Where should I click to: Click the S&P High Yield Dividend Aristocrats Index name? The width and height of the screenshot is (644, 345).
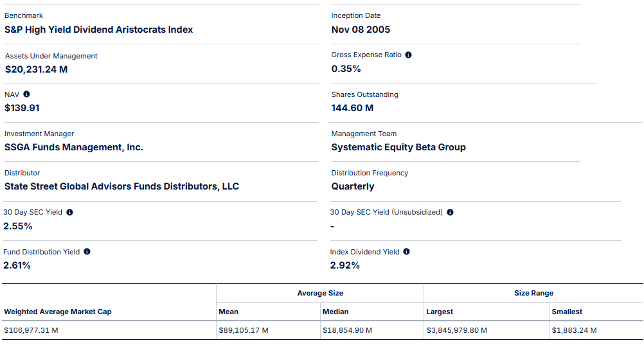pyautogui.click(x=98, y=30)
